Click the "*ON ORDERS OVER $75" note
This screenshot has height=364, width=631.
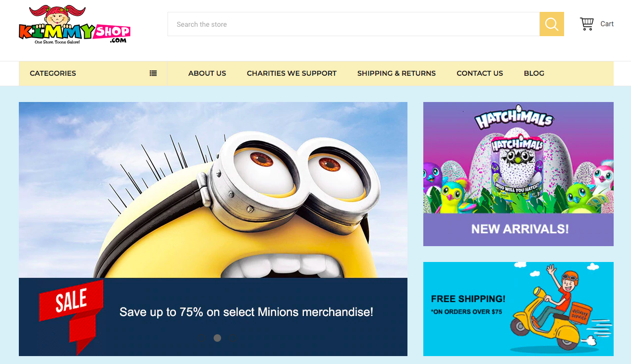tap(466, 312)
